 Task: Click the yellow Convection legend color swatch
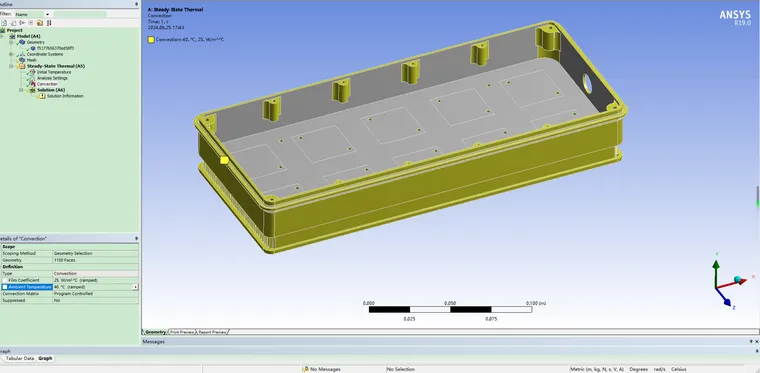[x=151, y=40]
